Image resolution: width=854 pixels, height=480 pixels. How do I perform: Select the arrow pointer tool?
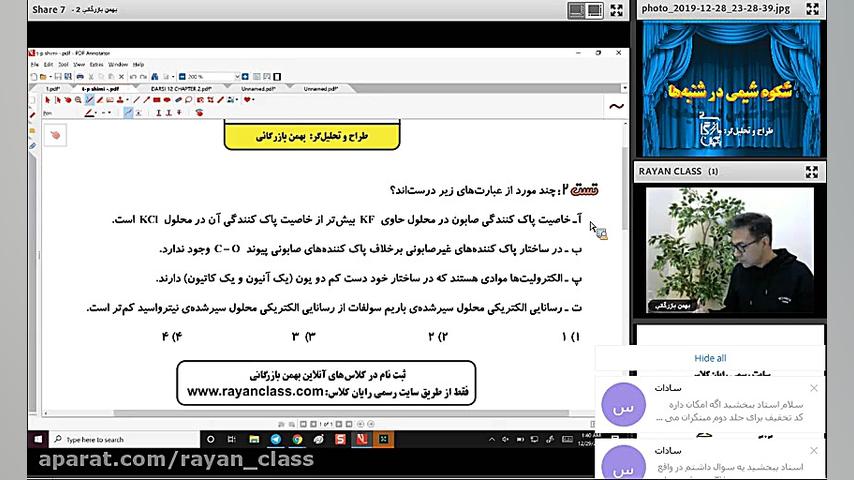(x=48, y=100)
